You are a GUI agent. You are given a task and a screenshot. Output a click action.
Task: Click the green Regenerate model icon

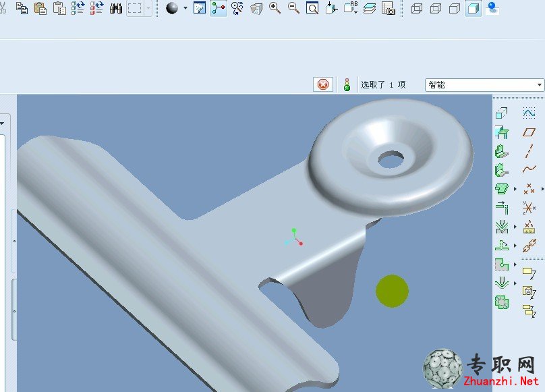(78, 8)
